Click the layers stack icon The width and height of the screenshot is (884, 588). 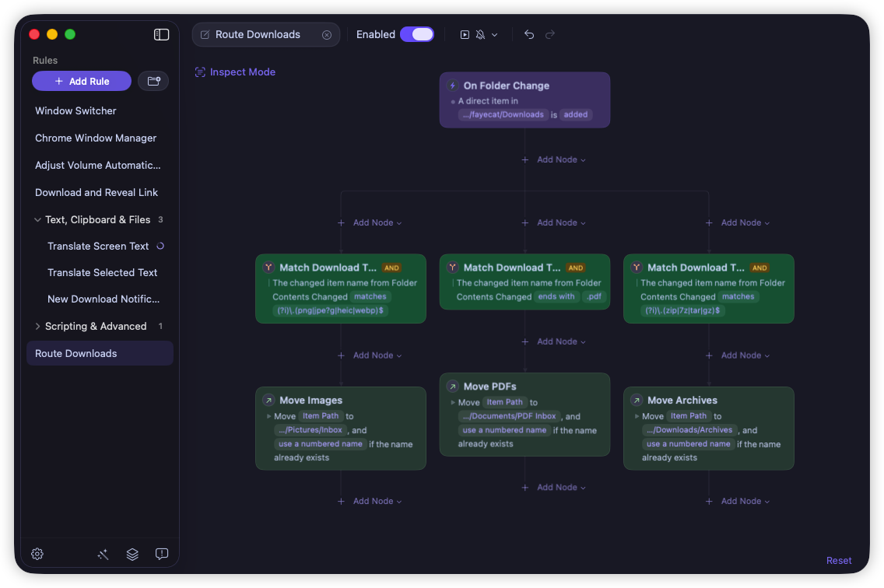pyautogui.click(x=132, y=555)
